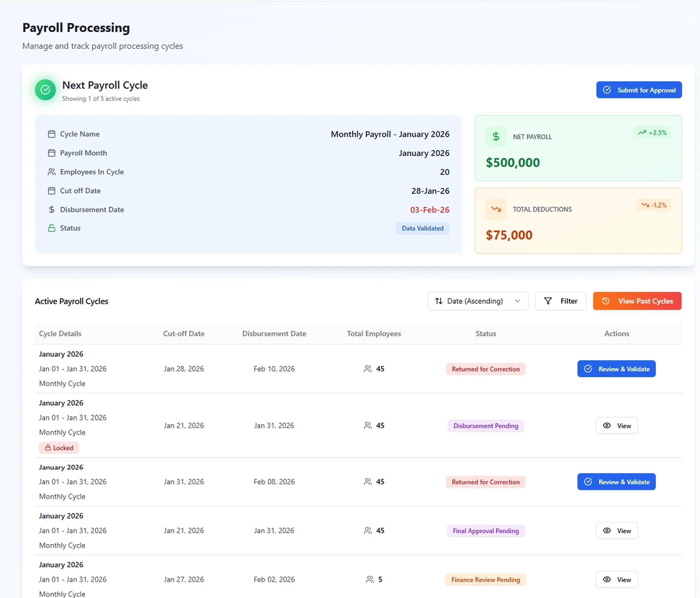The height and width of the screenshot is (598, 700).
Task: Click the calendar icon beside Payroll Month
Action: pyautogui.click(x=51, y=153)
